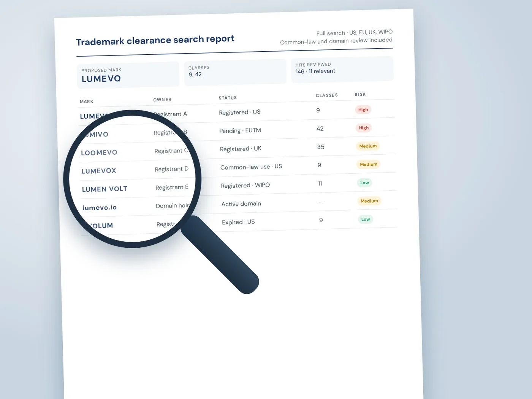This screenshot has width=532, height=399.
Task: Click the Low risk badge in Expired · US row
Action: point(366,219)
